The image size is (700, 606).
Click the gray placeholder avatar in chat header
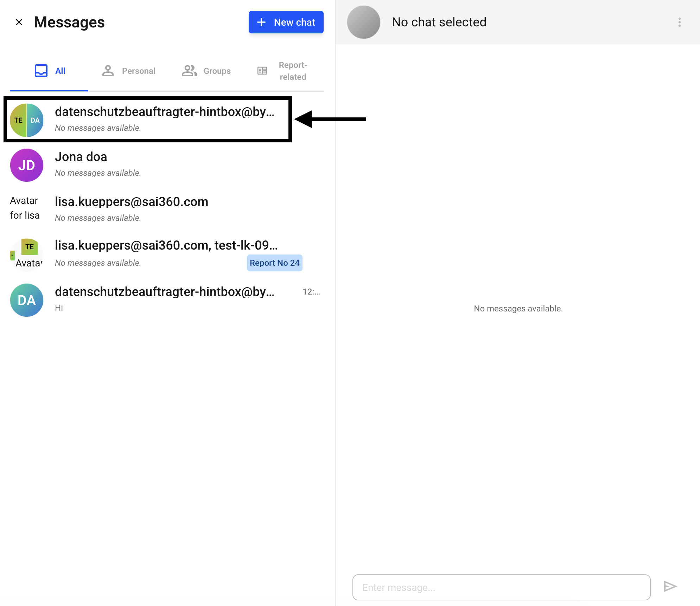click(x=363, y=22)
